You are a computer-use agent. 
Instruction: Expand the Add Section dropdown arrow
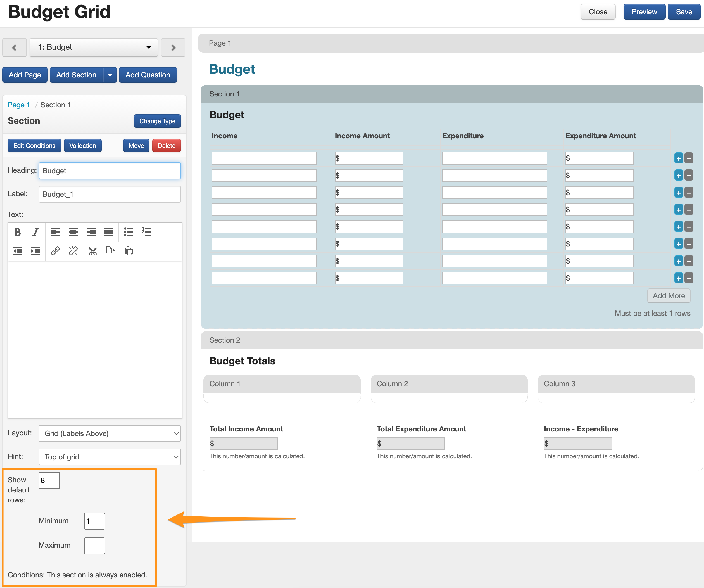(110, 75)
